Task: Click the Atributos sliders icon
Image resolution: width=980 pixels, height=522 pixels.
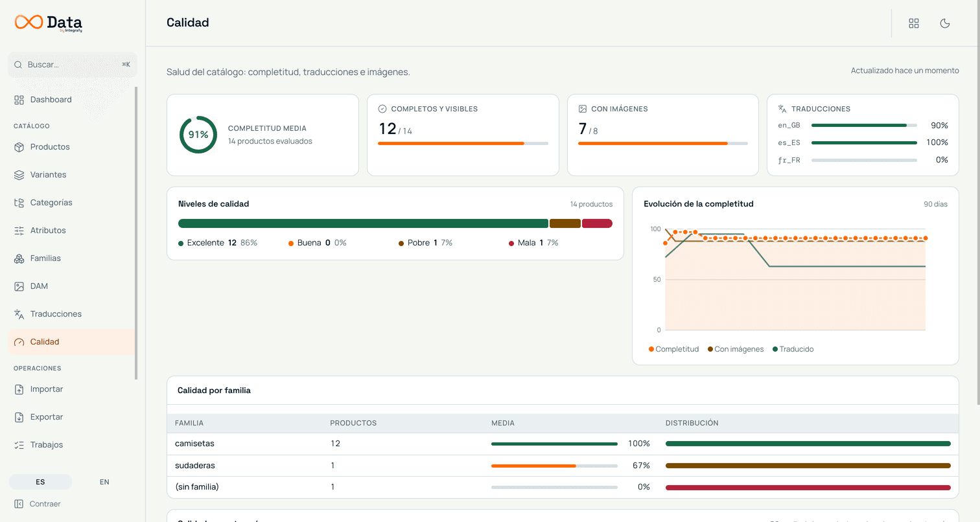Action: pos(19,231)
